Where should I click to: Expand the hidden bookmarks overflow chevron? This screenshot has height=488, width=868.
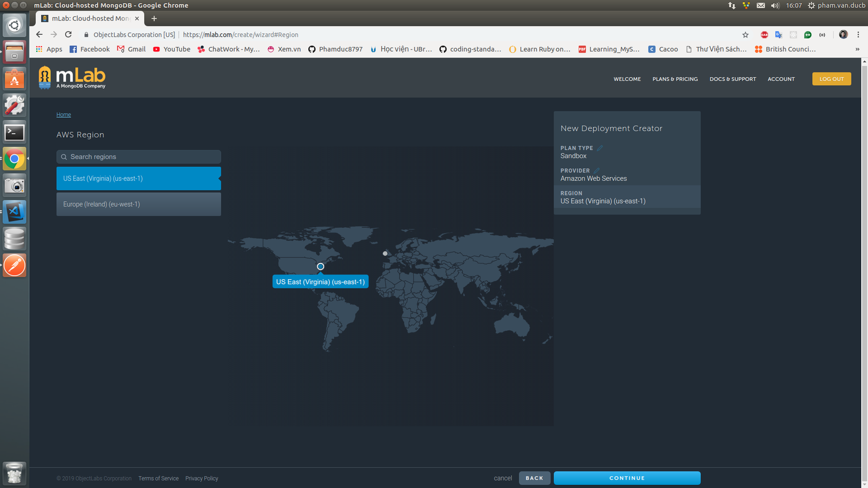point(857,49)
